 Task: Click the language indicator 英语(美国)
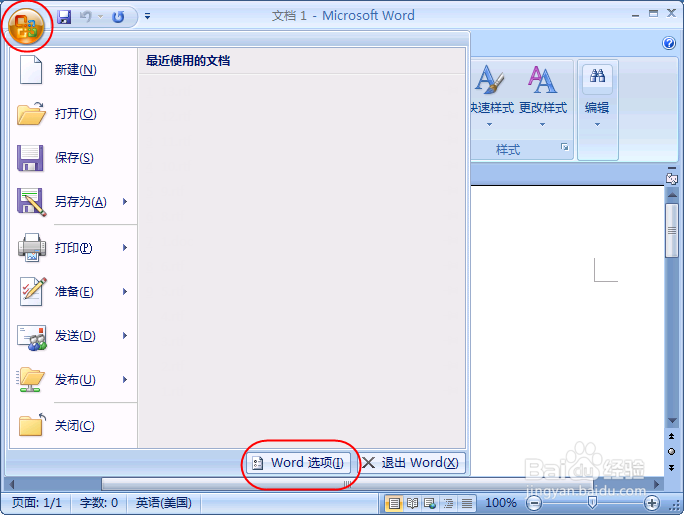coord(164,503)
